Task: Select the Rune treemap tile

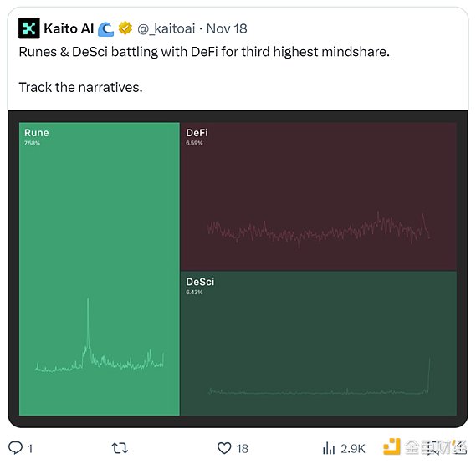Action: click(100, 269)
